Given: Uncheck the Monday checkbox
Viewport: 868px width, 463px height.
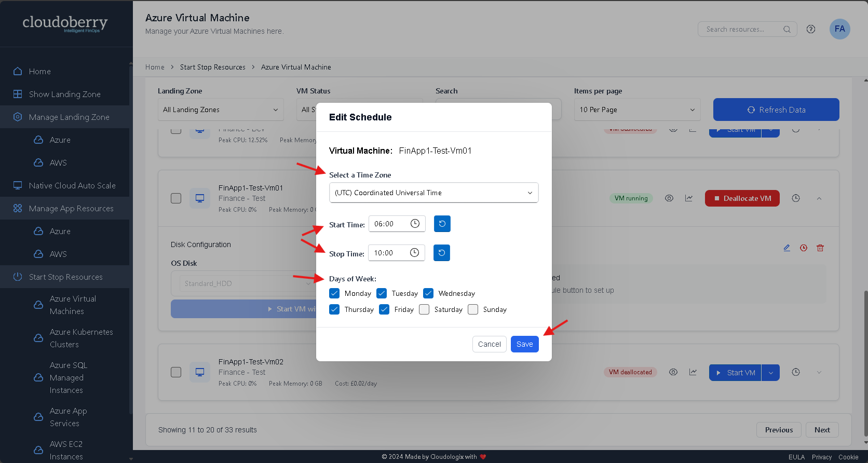Looking at the screenshot, I should pyautogui.click(x=334, y=293).
